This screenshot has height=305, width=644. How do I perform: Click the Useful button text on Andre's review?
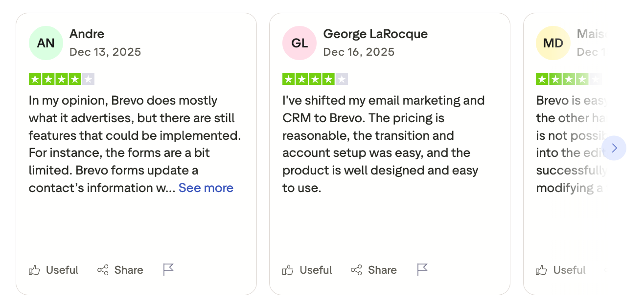(x=62, y=270)
